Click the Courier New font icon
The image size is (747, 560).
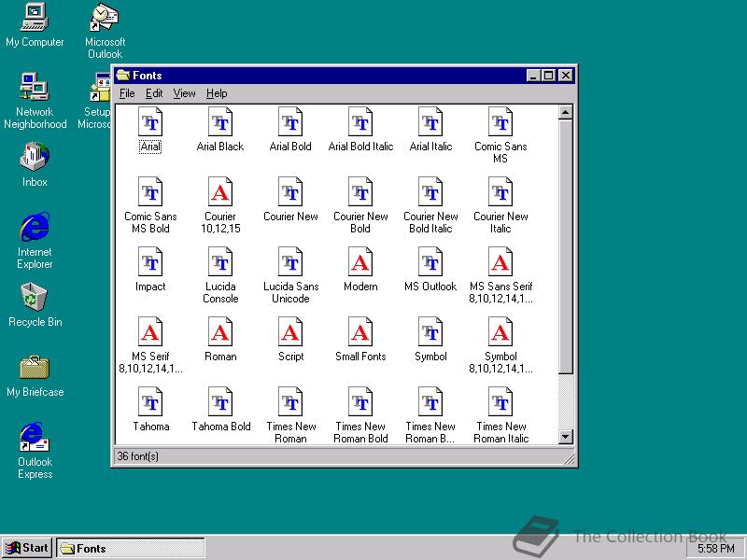(290, 192)
